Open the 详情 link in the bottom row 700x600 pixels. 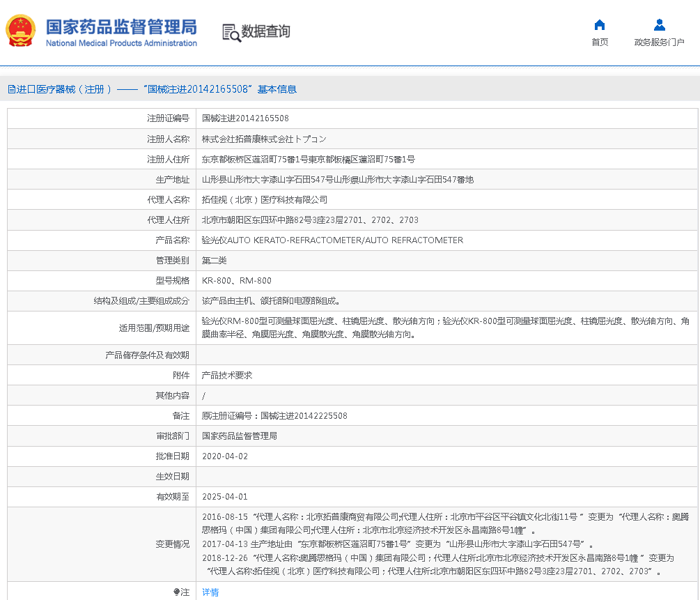[x=210, y=592]
